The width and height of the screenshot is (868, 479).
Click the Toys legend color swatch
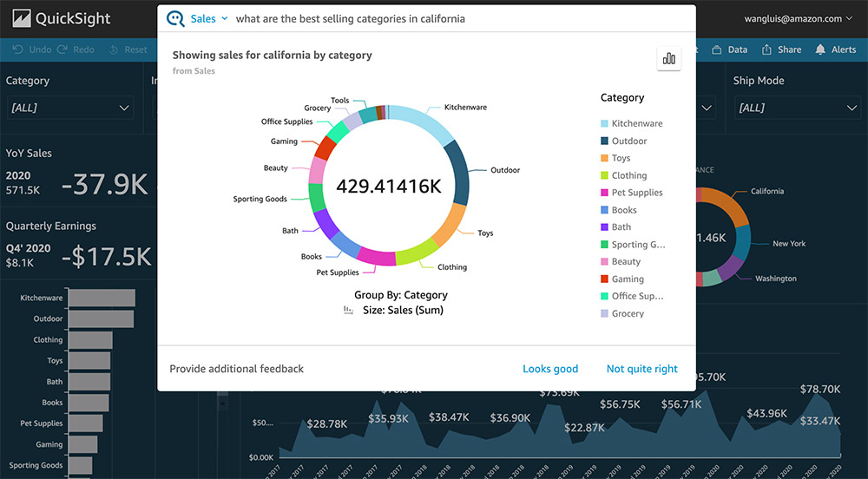(604, 158)
